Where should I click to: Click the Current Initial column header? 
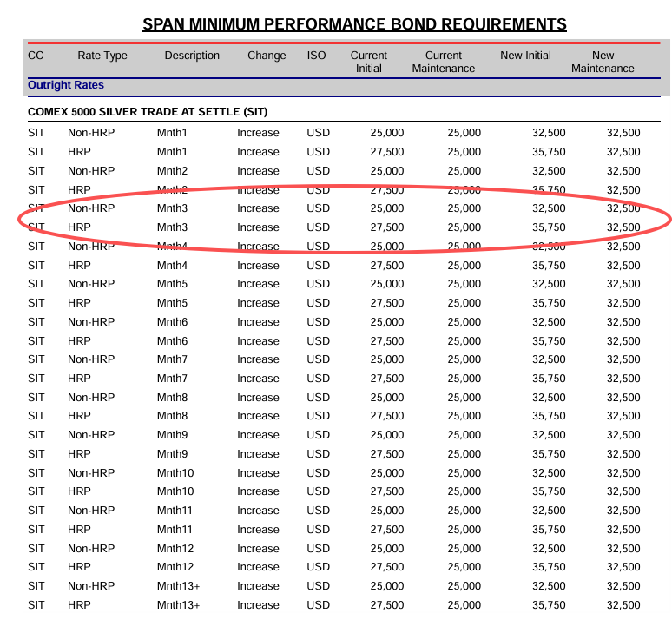369,62
